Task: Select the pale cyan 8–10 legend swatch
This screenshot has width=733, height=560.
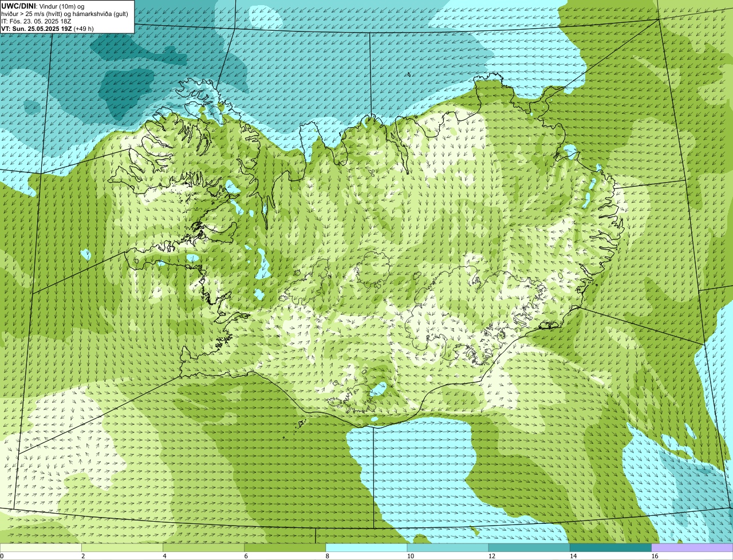Action: [x=366, y=547]
